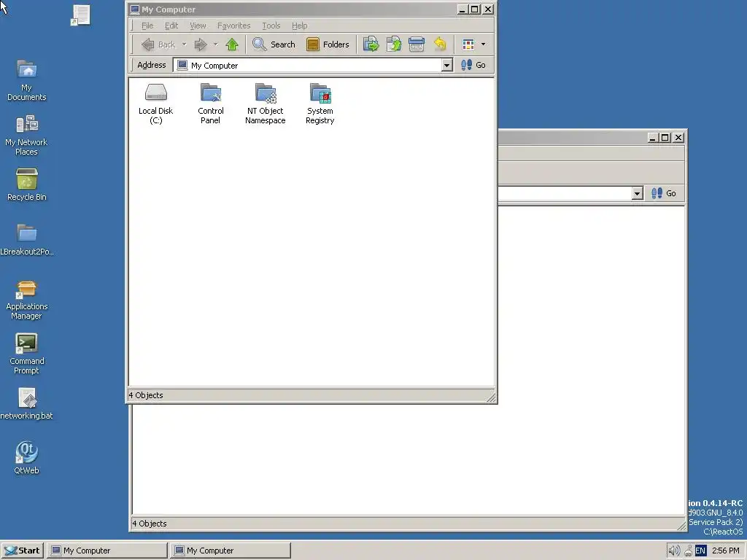Select My Network Places desktop icon

27,135
